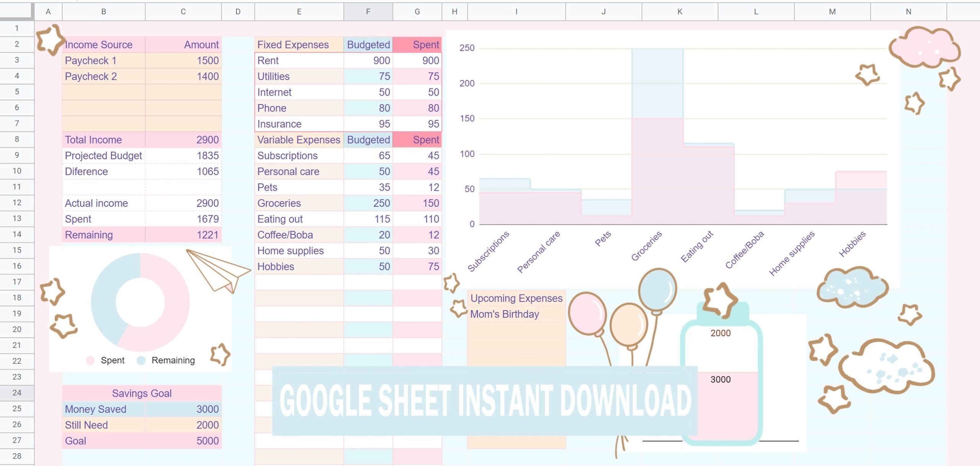The width and height of the screenshot is (980, 466).
Task: Select the 'Fixed Expenses' header cell
Action: pos(299,44)
